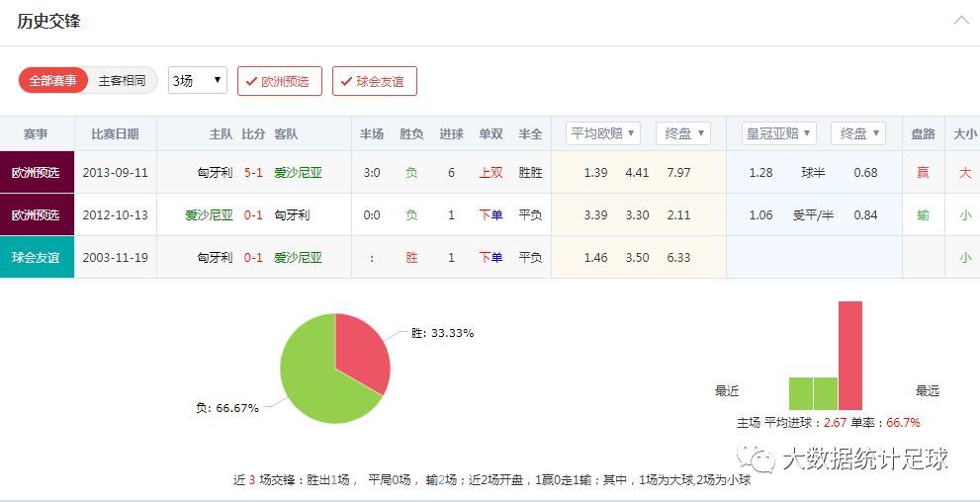Click the 胜胜 half-full result cell
Screen dimensions: 980x502
tap(530, 172)
